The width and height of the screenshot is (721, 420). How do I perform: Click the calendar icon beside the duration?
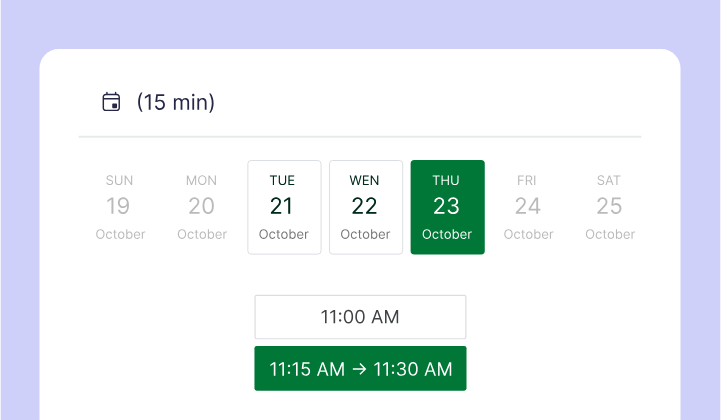pos(111,102)
